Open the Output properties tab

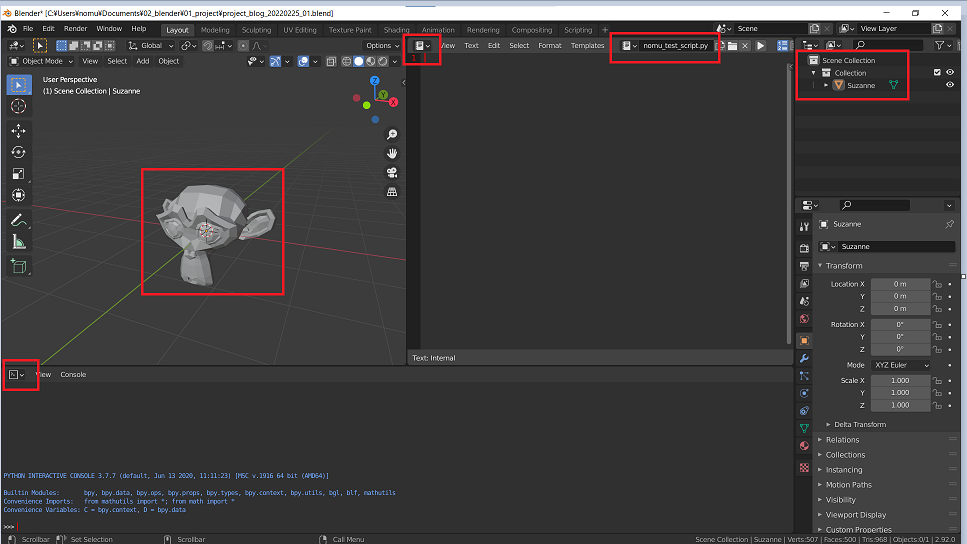click(804, 266)
